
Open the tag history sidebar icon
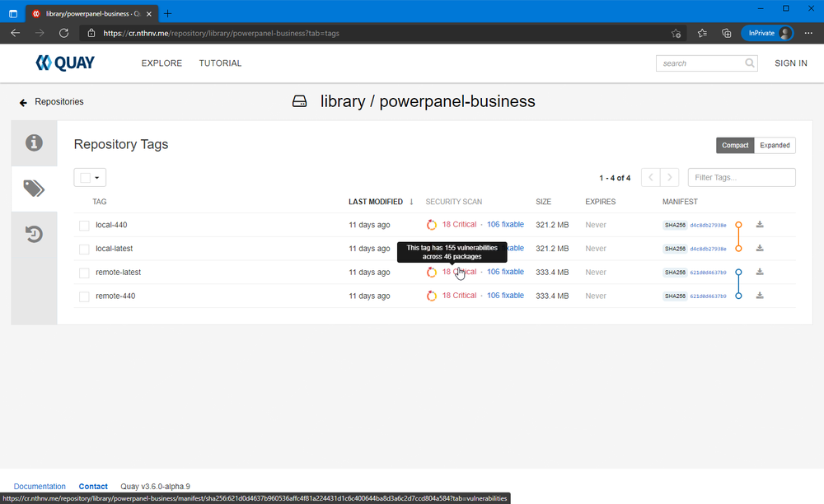point(34,234)
